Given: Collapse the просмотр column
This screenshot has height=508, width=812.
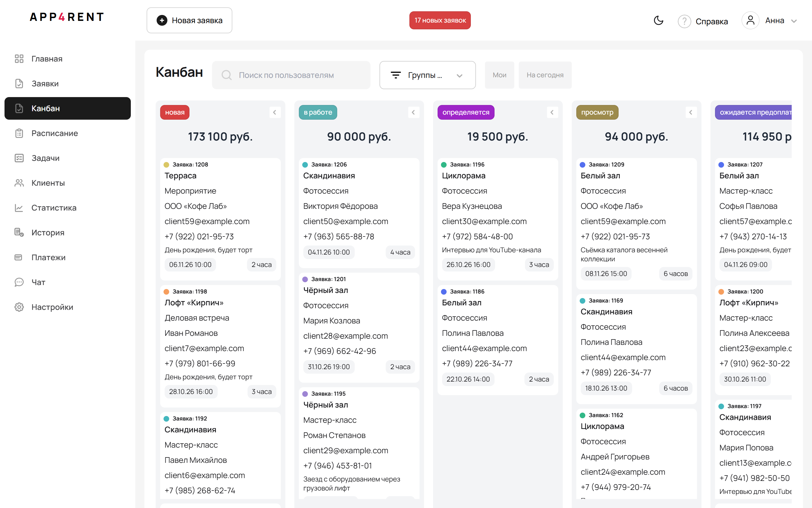Looking at the screenshot, I should tap(691, 112).
